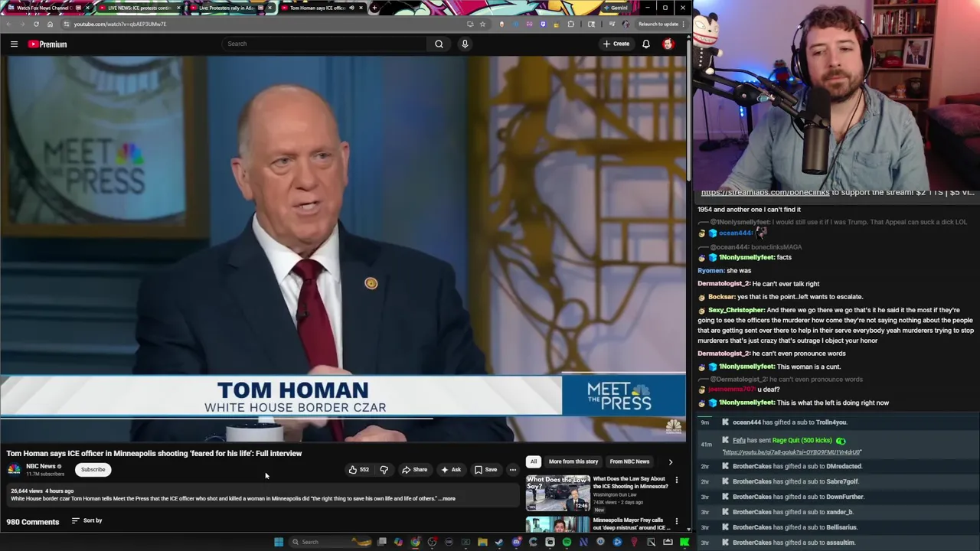
Task: Select the 'All' filter chip
Action: (x=534, y=461)
